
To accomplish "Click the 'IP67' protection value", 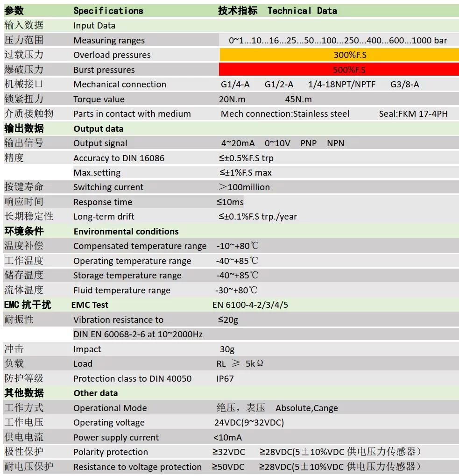I will click(225, 378).
